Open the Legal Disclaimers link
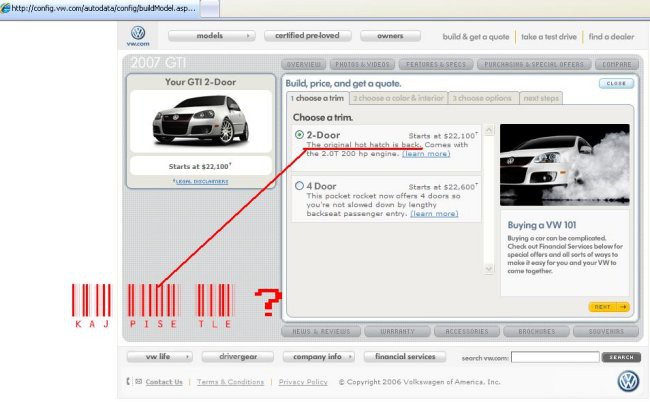Screen dimensions: 650x402 pyautogui.click(x=202, y=182)
